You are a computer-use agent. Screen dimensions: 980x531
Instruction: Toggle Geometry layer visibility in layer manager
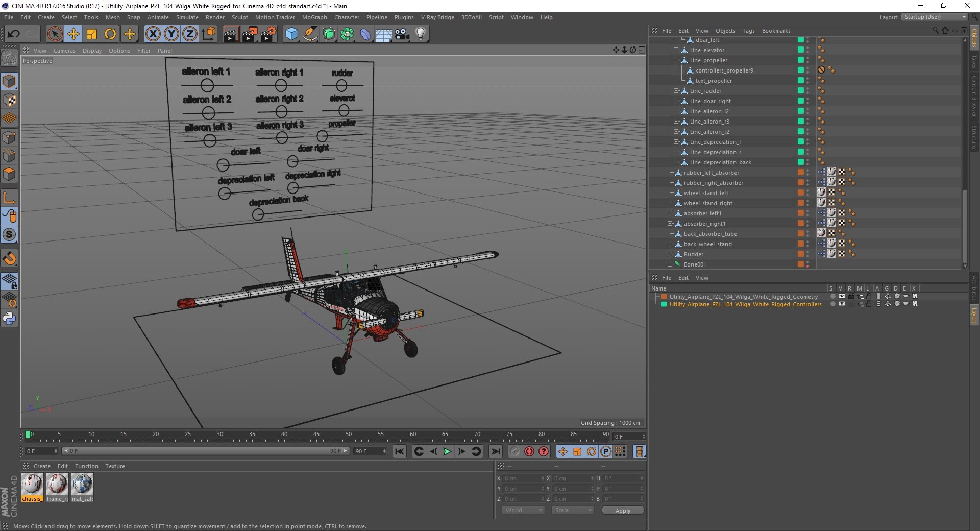[842, 296]
